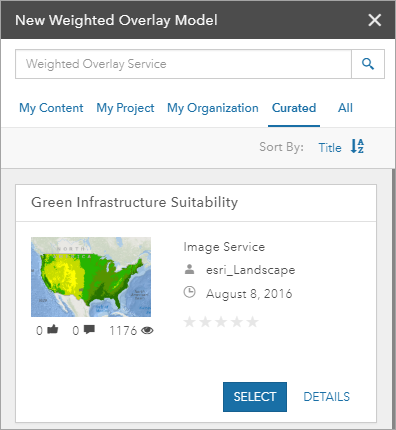Show the All tab results
The height and width of the screenshot is (430, 396).
coord(345,108)
